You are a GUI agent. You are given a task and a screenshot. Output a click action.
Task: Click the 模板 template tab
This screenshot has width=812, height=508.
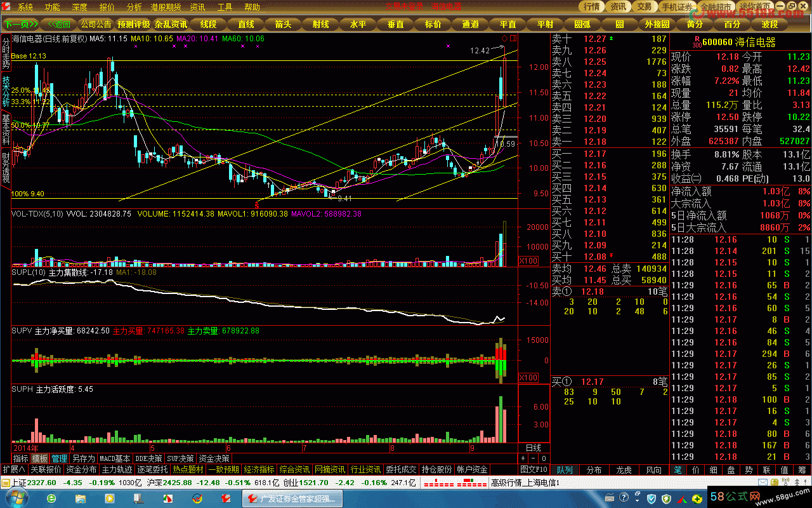[x=40, y=458]
